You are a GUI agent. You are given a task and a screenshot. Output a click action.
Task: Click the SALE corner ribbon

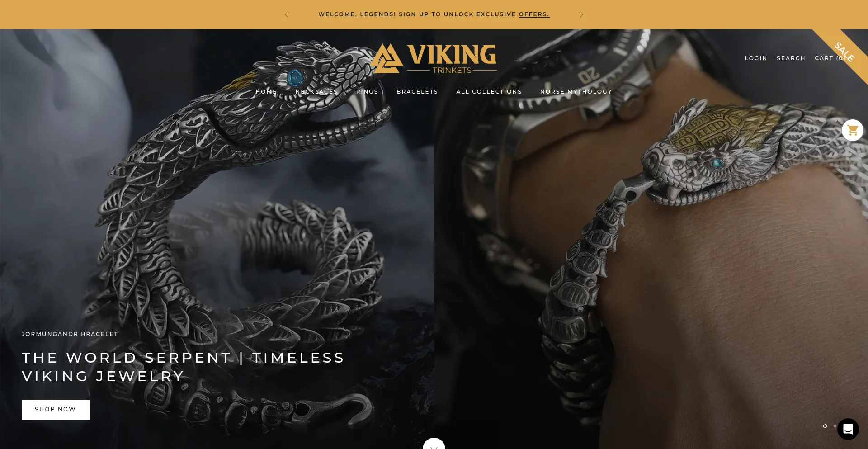[844, 52]
